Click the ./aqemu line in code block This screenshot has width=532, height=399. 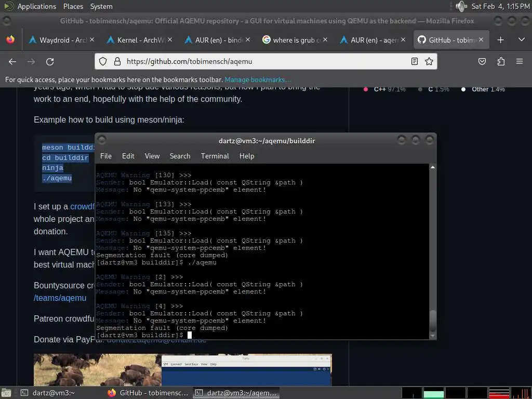pos(57,178)
